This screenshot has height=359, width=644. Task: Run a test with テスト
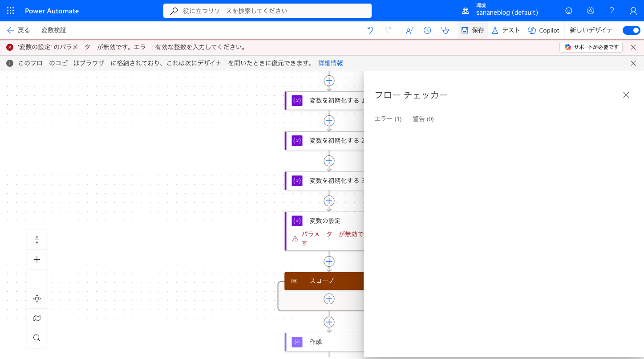(x=506, y=30)
